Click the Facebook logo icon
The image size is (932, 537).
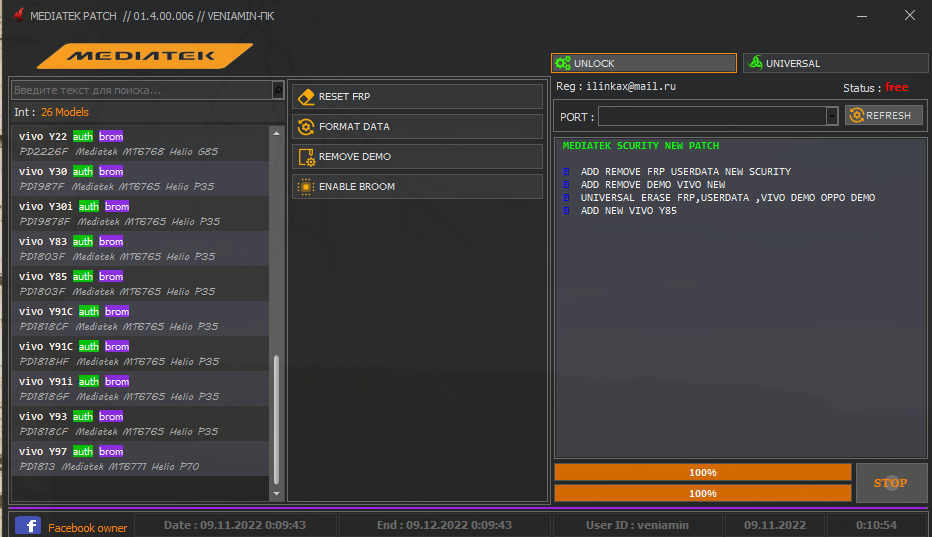pyautogui.click(x=28, y=526)
